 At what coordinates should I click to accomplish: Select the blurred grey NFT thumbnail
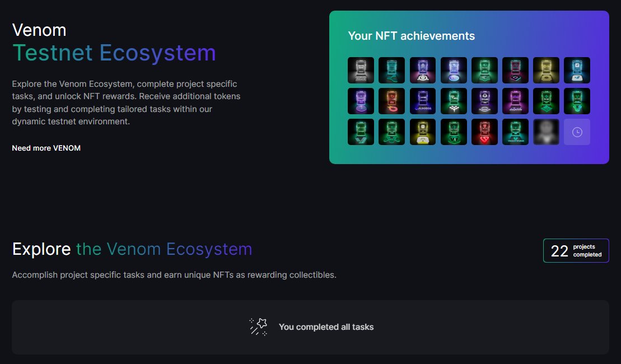[x=546, y=132]
